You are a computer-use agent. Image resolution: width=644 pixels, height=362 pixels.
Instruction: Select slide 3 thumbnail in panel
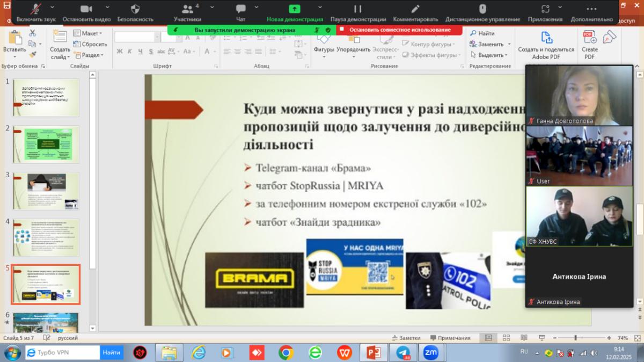pyautogui.click(x=46, y=191)
